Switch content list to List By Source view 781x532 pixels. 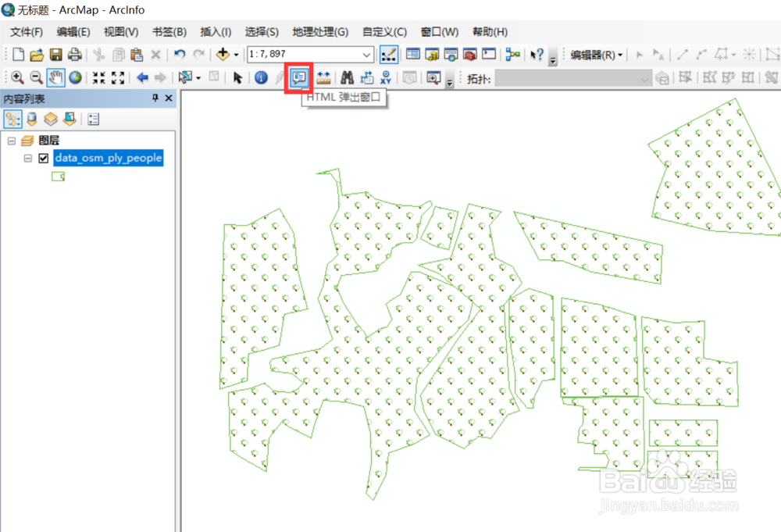click(31, 118)
